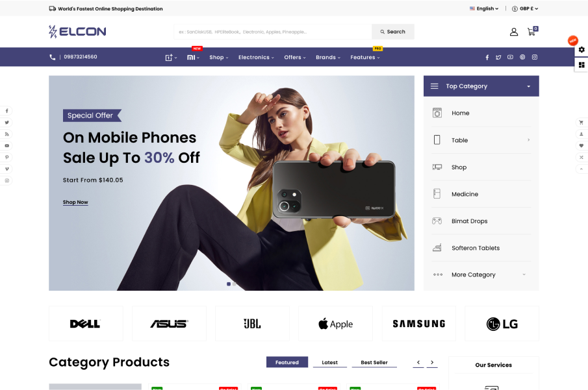
Task: Open the YouTube icon in navigation bar
Action: [510, 57]
